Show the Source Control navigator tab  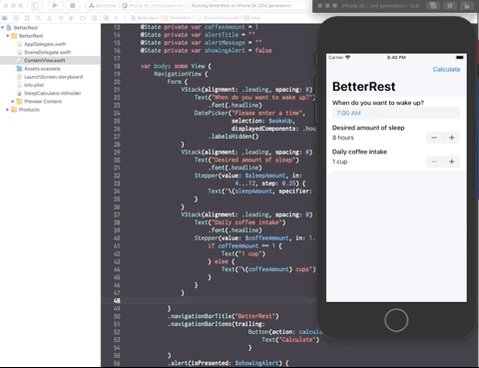pyautogui.click(x=16, y=18)
